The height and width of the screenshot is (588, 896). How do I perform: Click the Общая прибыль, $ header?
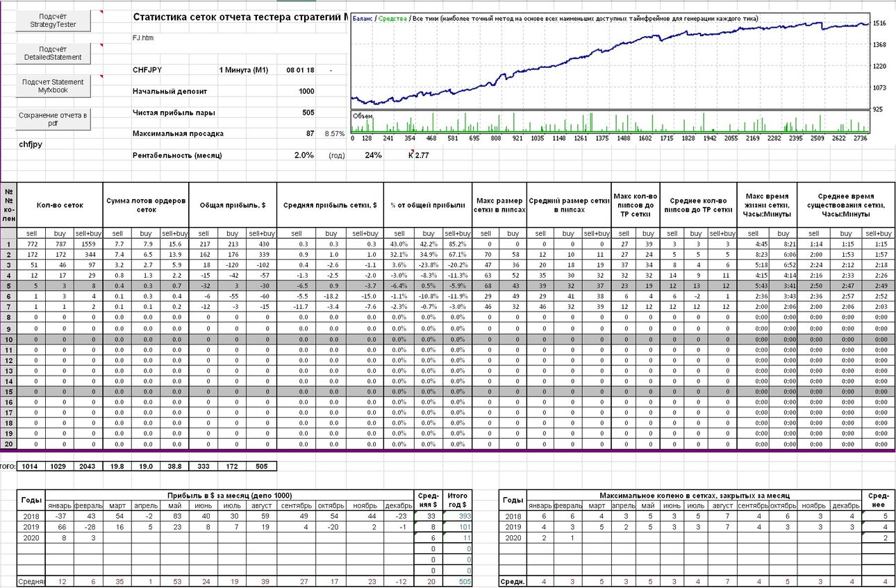point(233,205)
